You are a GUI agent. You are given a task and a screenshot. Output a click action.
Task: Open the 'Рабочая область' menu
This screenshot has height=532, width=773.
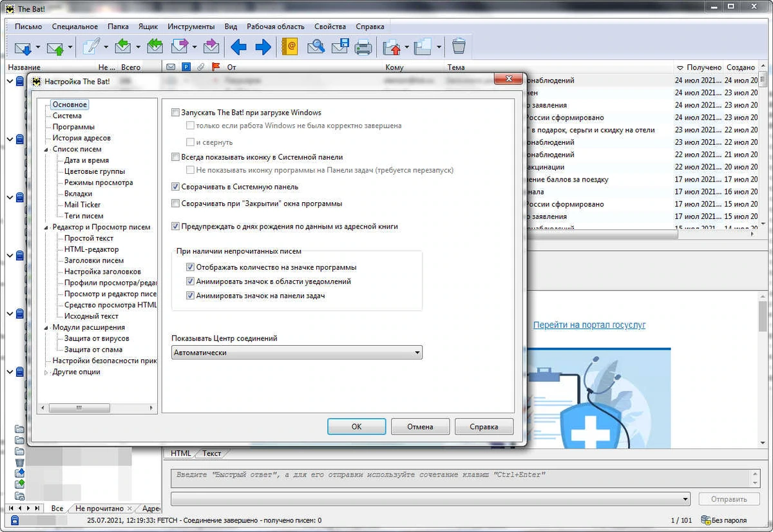coord(276,26)
